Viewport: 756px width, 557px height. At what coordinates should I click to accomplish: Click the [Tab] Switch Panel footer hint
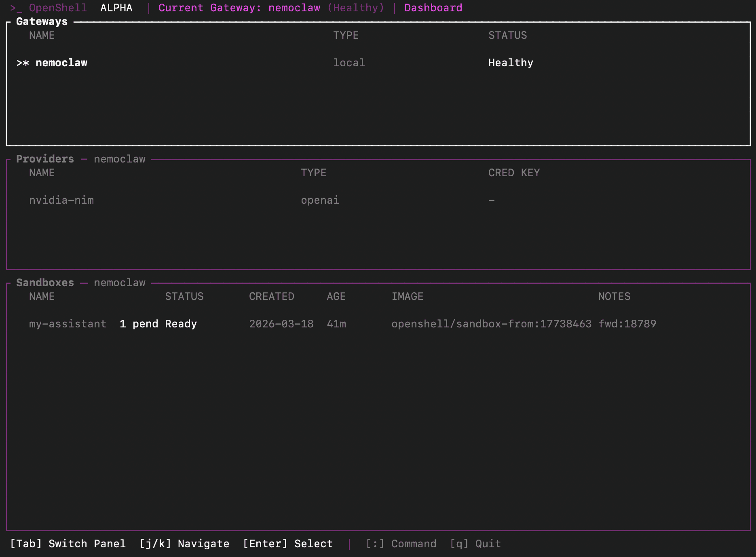pos(69,544)
